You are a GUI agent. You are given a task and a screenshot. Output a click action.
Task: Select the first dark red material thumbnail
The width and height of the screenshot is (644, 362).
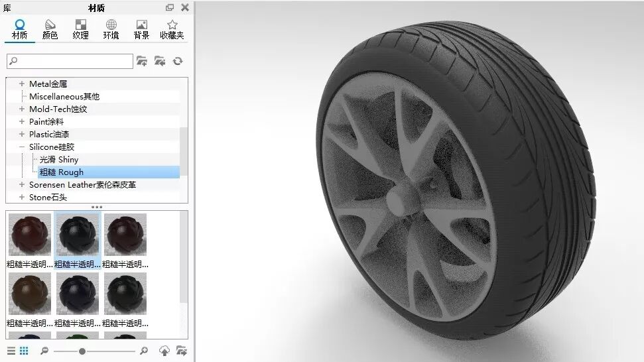30,235
